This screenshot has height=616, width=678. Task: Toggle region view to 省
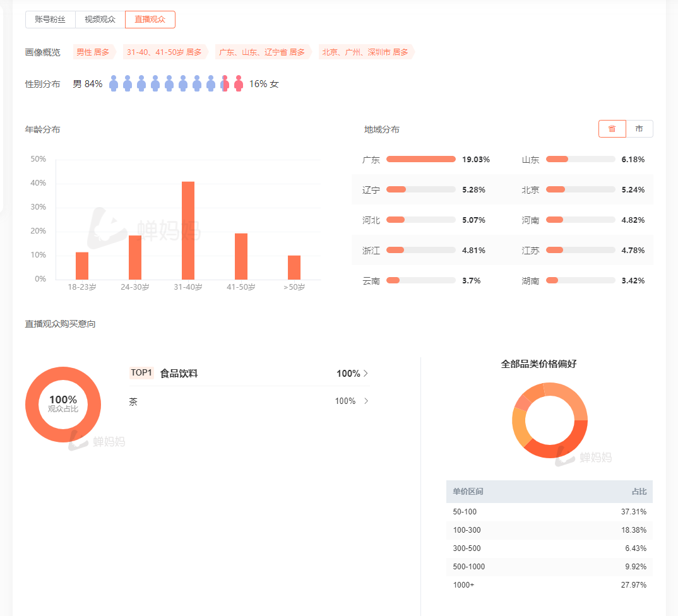tap(612, 129)
